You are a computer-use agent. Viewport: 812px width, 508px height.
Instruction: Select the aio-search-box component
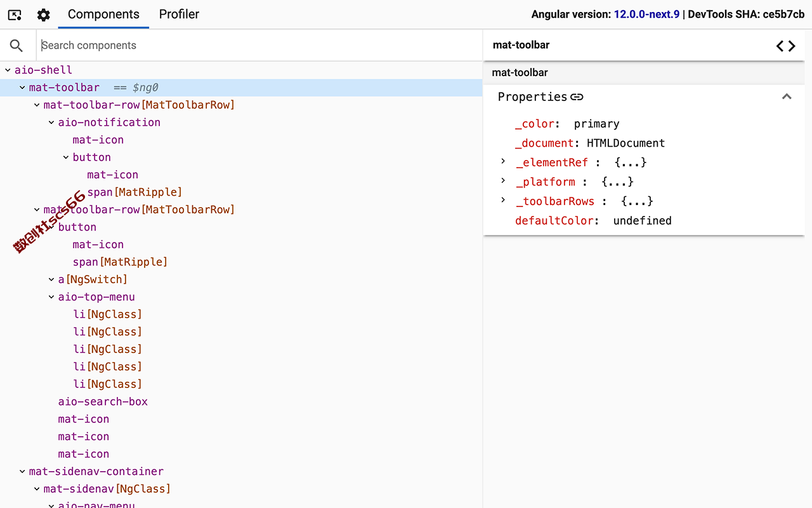103,402
